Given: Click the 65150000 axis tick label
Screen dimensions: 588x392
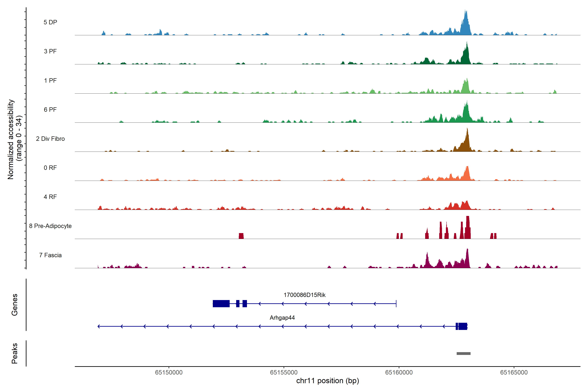Looking at the screenshot, I should pyautogui.click(x=169, y=373).
